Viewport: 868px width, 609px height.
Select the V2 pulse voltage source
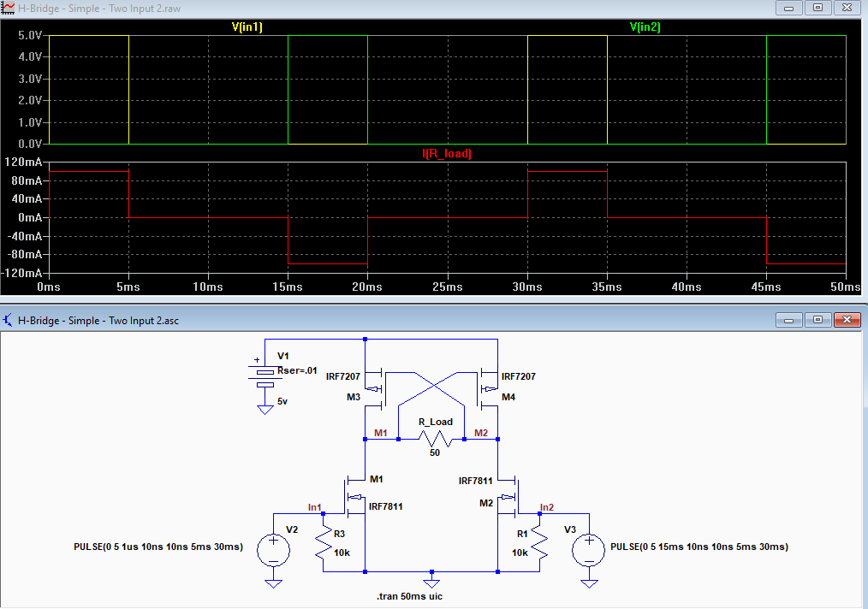tap(273, 550)
